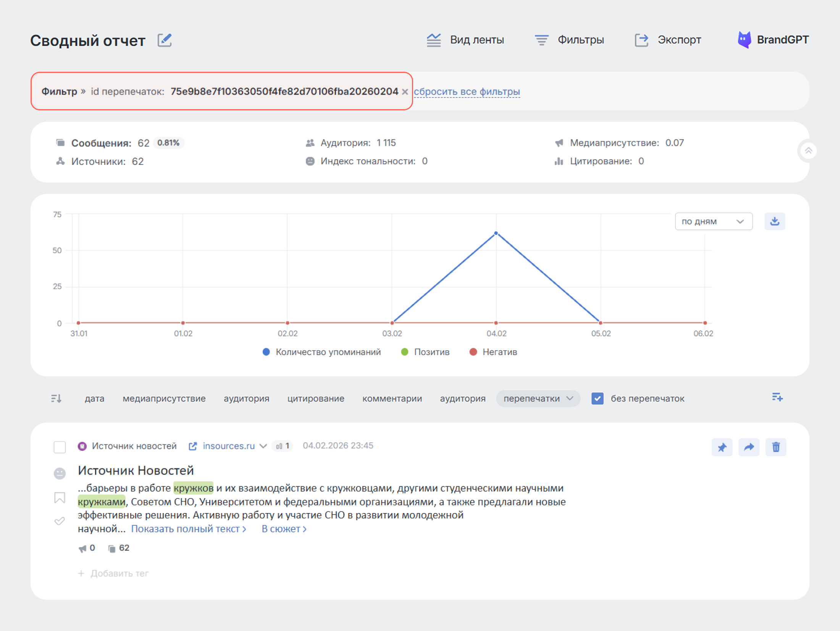Uncheck the без перепечаток checkbox
The image size is (840, 631).
(x=597, y=399)
